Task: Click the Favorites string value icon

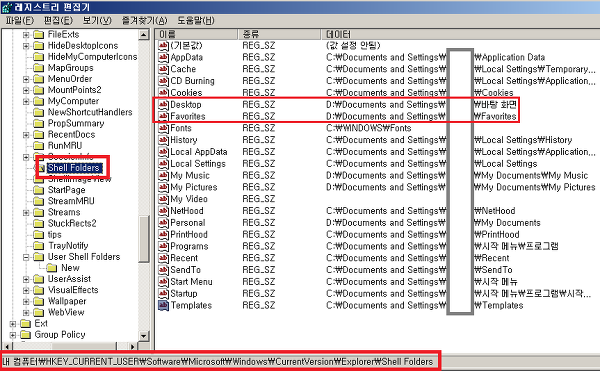Action: [163, 116]
